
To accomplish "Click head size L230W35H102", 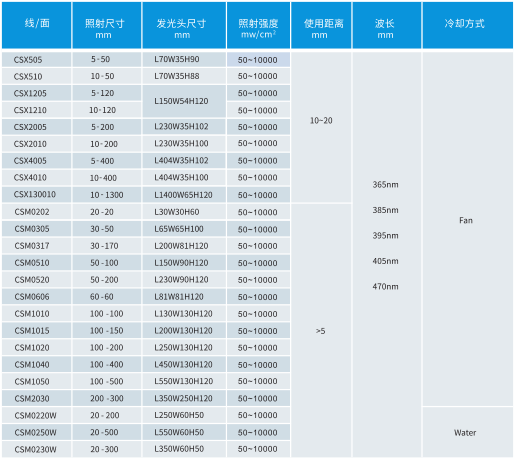I will tap(184, 127).
